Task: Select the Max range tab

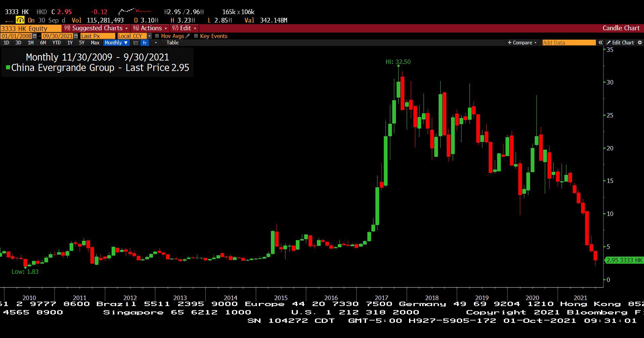Action: [95, 43]
